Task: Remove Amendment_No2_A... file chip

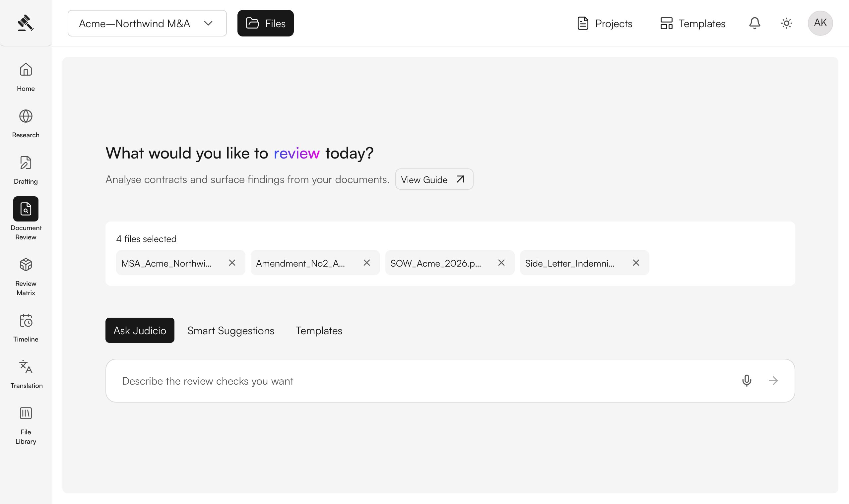Action: coord(367,263)
